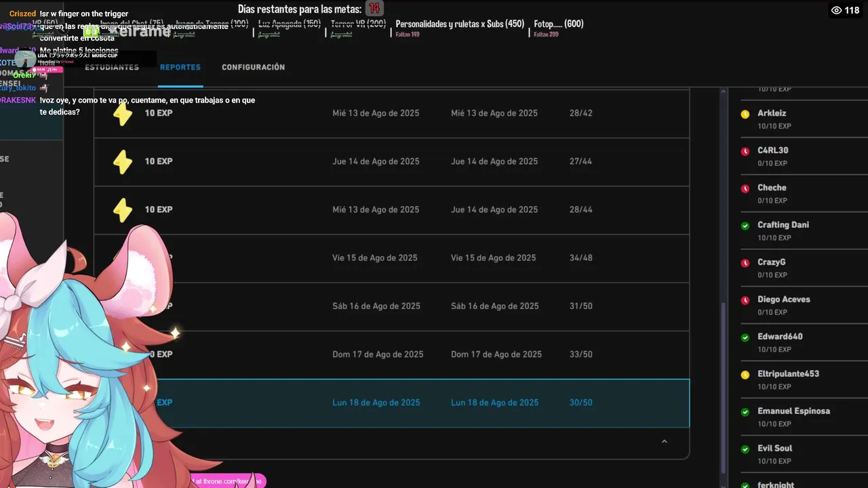
Task: Click red status icon beside Diego Aceves
Action: tap(745, 300)
